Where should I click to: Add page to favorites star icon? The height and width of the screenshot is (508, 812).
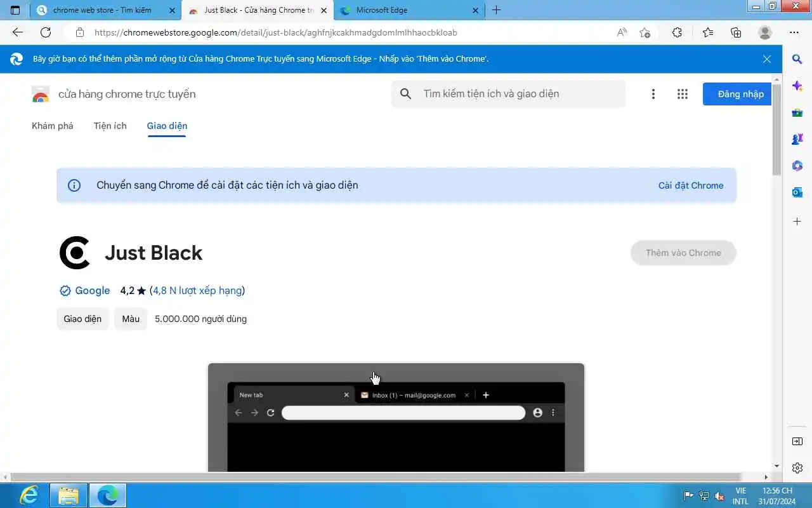pos(645,32)
